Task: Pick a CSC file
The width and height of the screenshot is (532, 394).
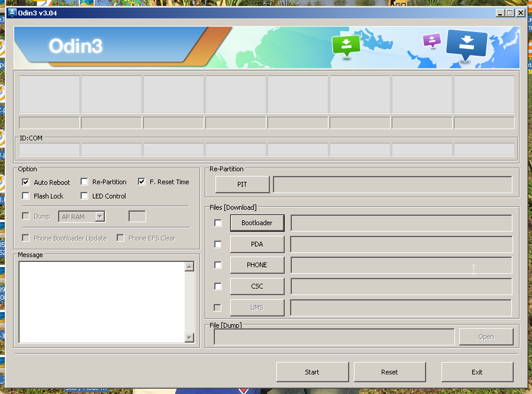Action: pyautogui.click(x=257, y=286)
